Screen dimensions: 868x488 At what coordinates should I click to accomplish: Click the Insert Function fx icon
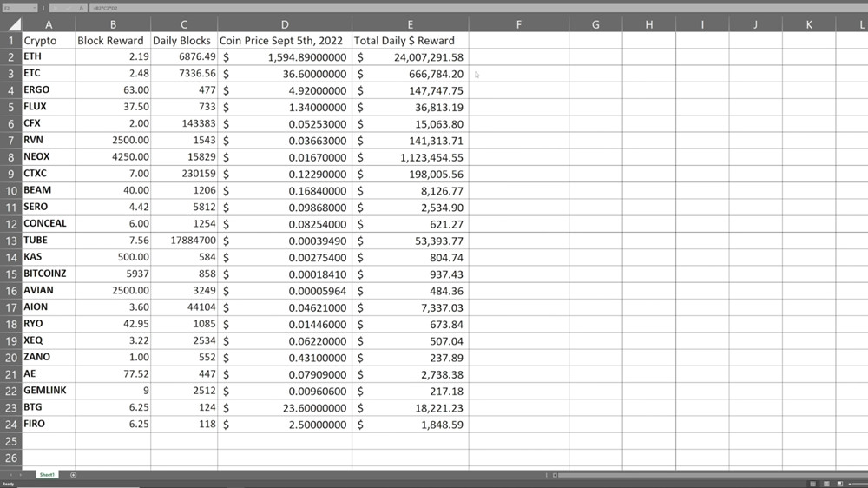point(79,7)
